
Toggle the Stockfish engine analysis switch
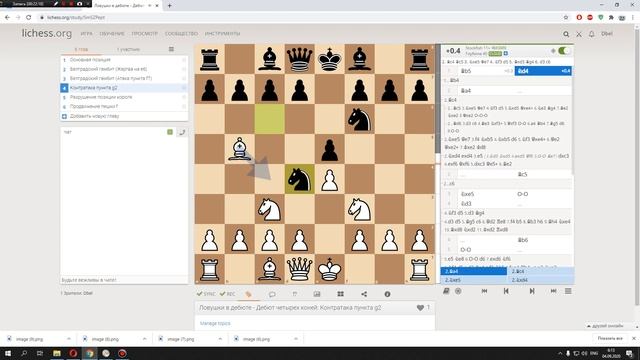tap(564, 51)
